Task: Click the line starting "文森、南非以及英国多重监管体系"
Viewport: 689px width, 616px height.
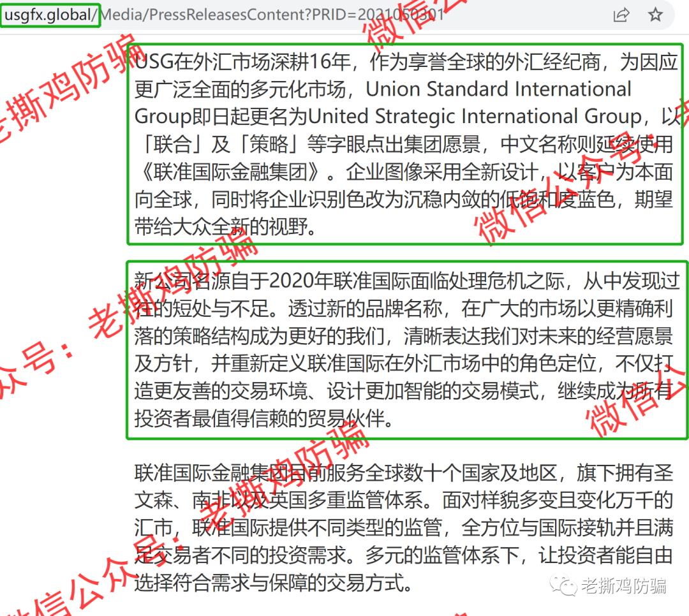Action: click(x=404, y=501)
